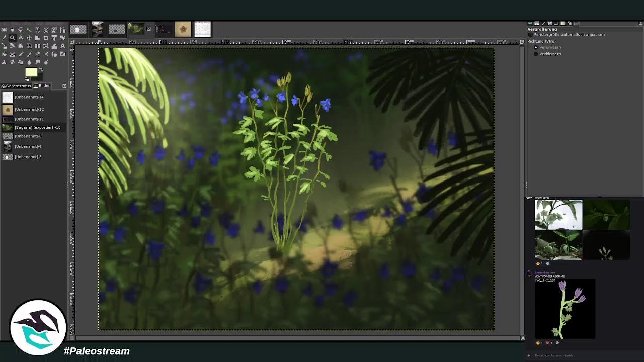Viewport: 644px width, 362px height.
Task: Select '[Unbenannt]-14' in the images list
Action: tap(34, 97)
